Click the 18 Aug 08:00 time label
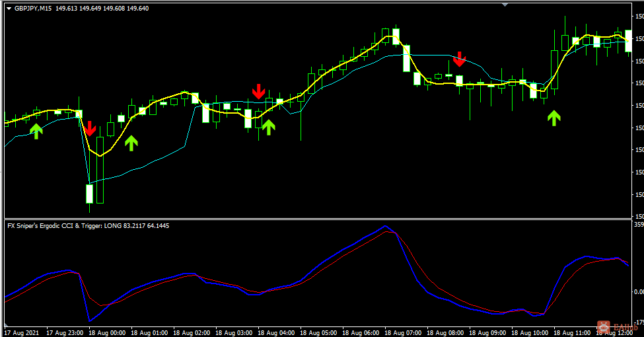Screen dimensions: 644x337 click(446, 332)
